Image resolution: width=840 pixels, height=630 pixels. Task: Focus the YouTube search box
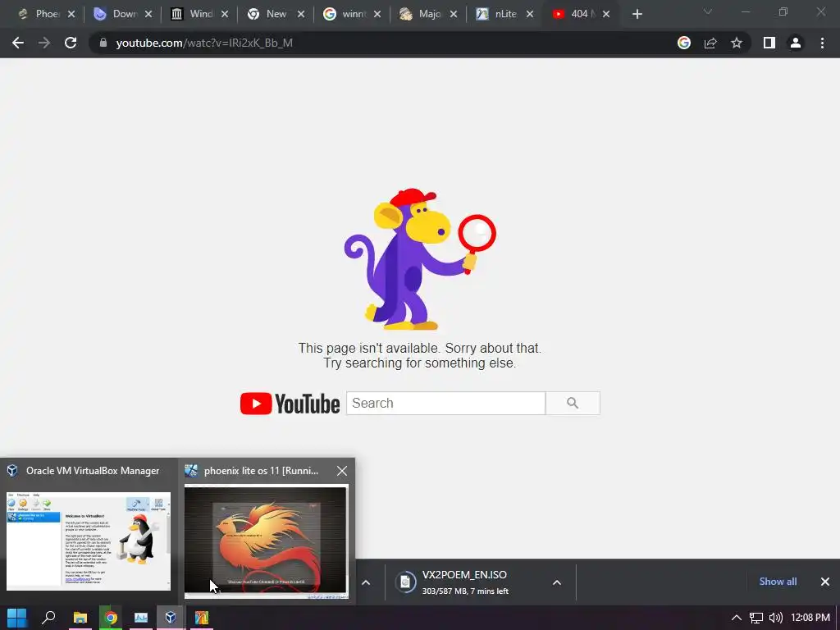coord(445,403)
